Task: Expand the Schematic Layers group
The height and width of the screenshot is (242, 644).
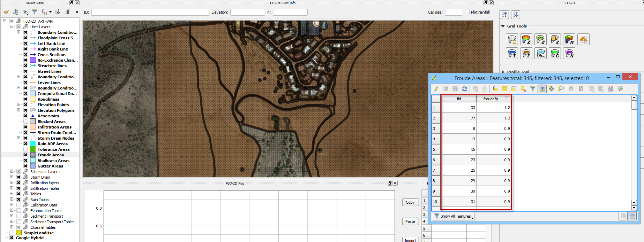Action: tap(12, 172)
